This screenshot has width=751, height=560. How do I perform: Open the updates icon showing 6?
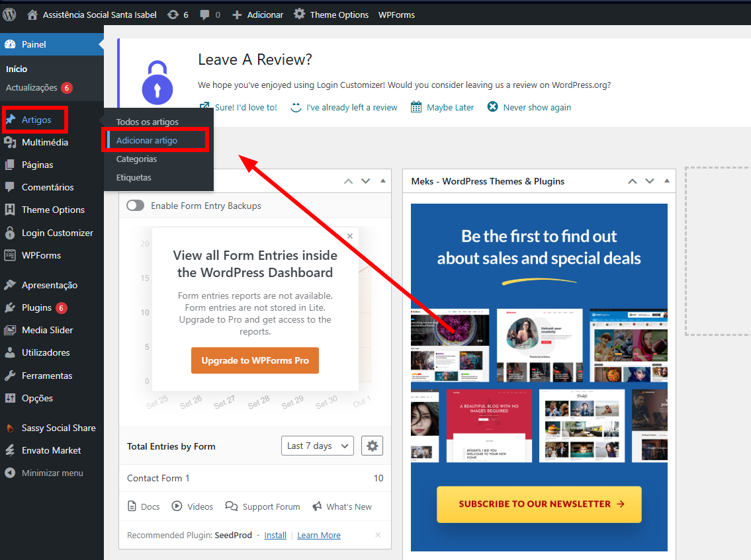pyautogui.click(x=173, y=15)
